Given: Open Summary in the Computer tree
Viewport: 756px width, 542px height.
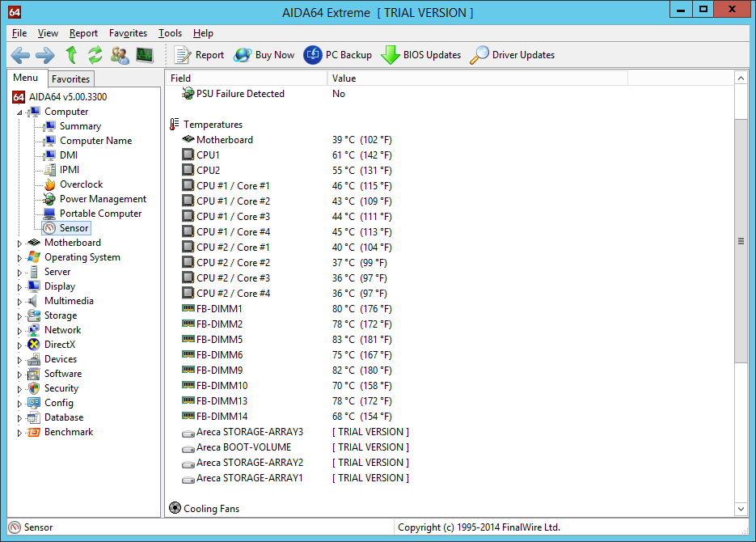Looking at the screenshot, I should (80, 126).
